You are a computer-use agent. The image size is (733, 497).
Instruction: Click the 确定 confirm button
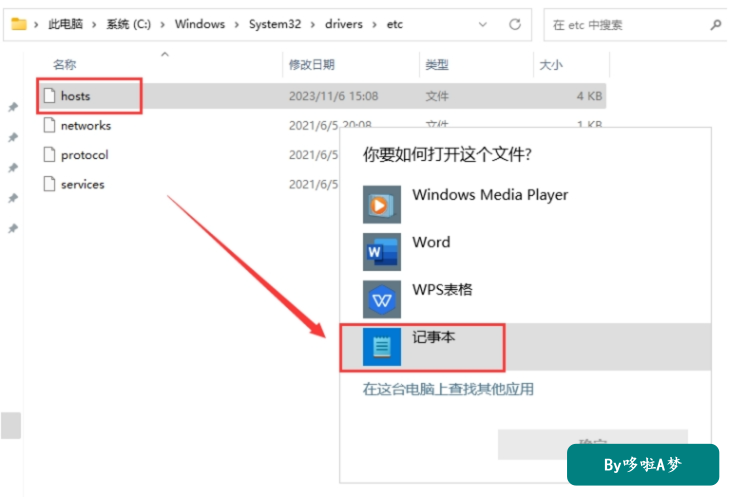pos(593,444)
